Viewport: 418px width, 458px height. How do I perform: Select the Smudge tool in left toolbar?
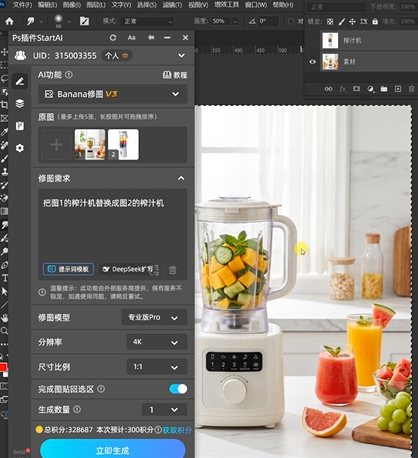(4, 225)
